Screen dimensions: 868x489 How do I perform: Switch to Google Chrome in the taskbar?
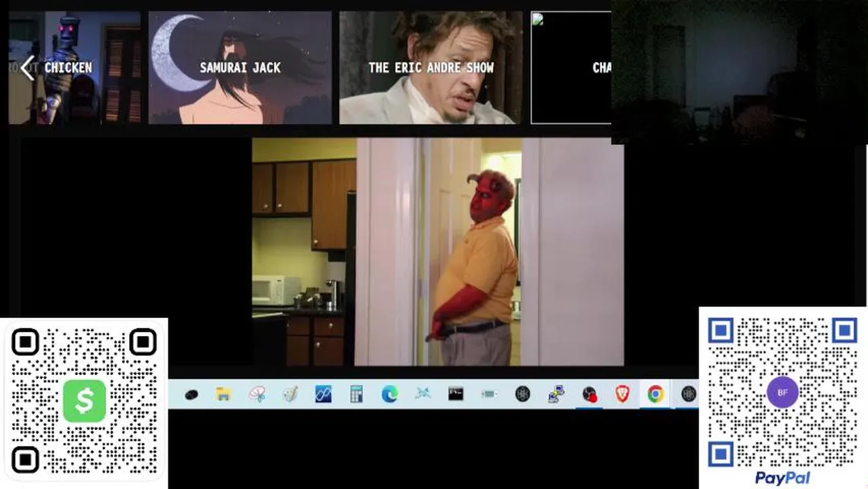[x=655, y=395]
